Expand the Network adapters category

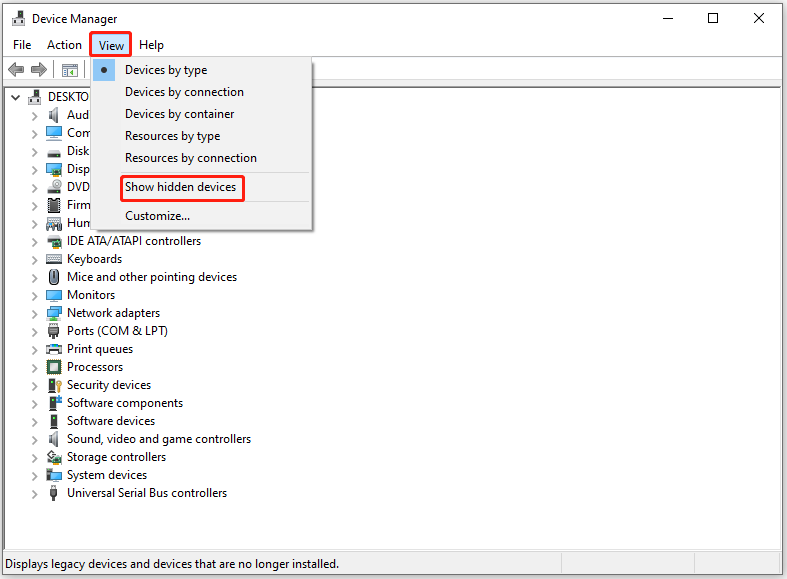pos(34,314)
